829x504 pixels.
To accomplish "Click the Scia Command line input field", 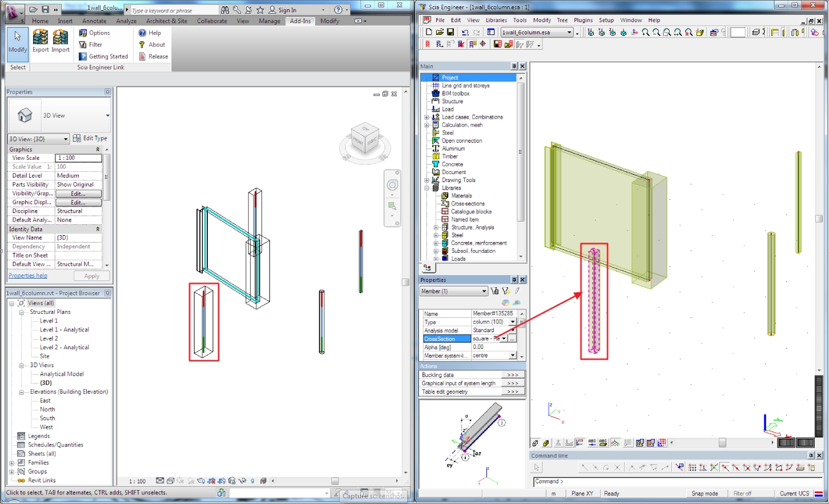I will tap(677, 481).
